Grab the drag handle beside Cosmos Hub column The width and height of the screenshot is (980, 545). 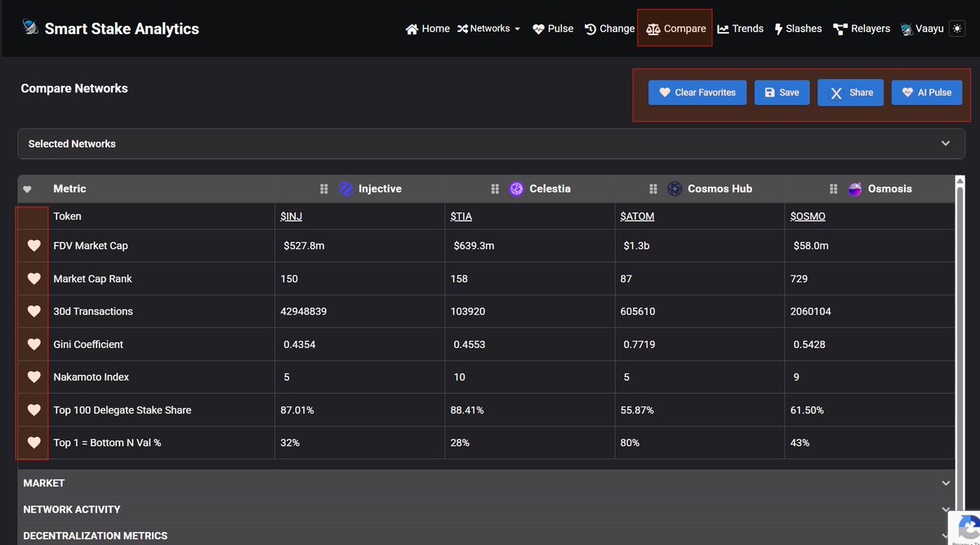pyautogui.click(x=653, y=189)
